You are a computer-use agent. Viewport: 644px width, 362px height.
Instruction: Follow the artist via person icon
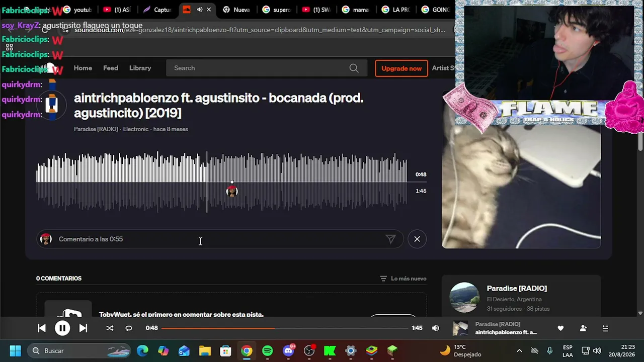point(583,328)
